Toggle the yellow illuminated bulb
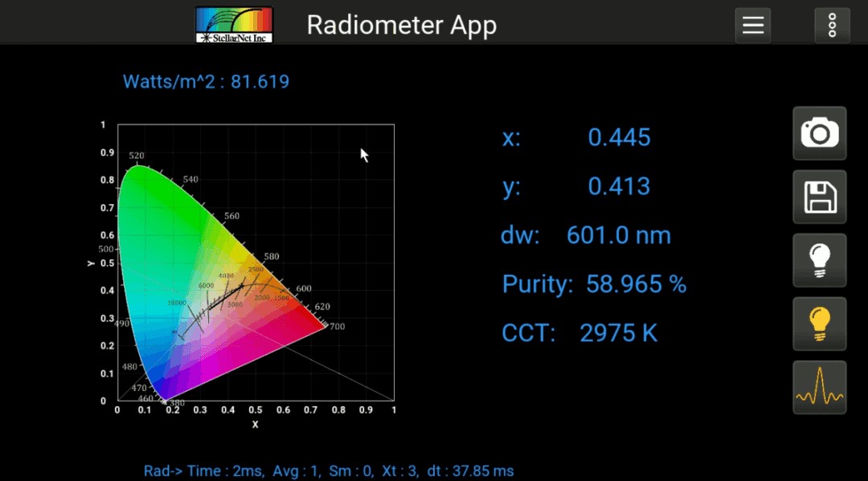 tap(819, 324)
